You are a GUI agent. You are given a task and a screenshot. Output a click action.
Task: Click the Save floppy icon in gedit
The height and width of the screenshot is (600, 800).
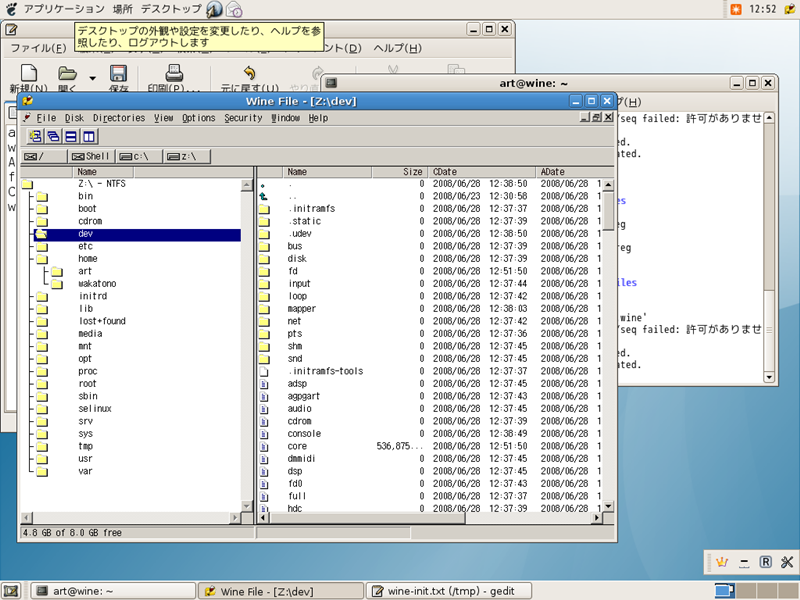[118, 73]
